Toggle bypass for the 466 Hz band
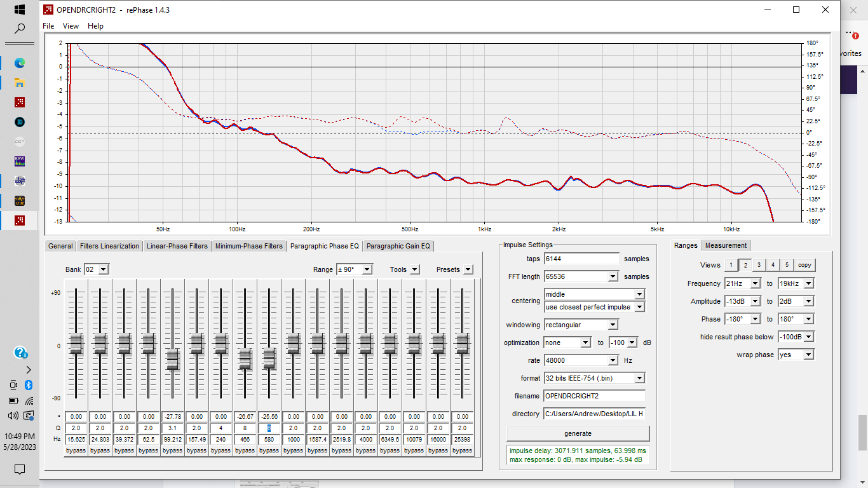Image resolution: width=868 pixels, height=488 pixels. coord(245,451)
